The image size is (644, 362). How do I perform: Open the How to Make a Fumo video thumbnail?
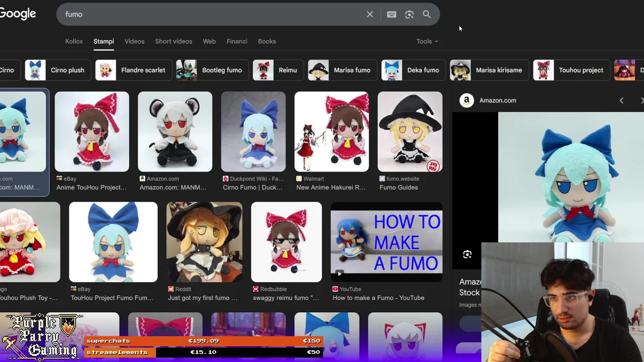click(x=386, y=242)
